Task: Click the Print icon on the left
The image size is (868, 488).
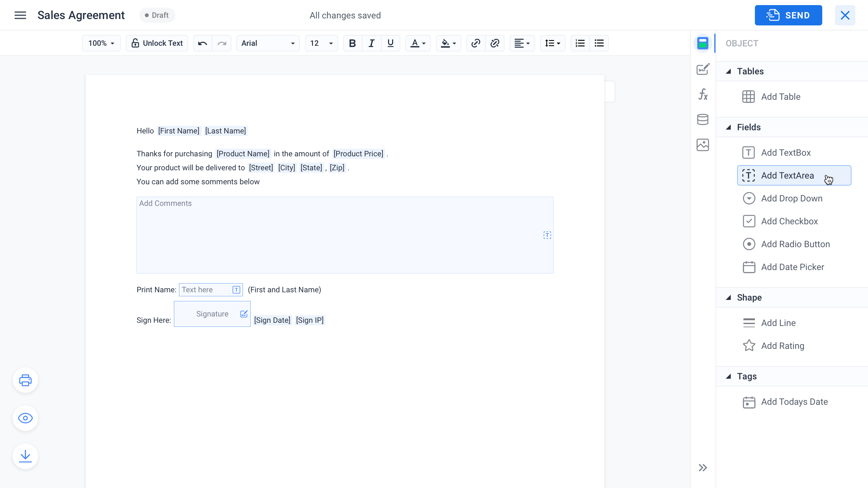Action: [x=25, y=380]
